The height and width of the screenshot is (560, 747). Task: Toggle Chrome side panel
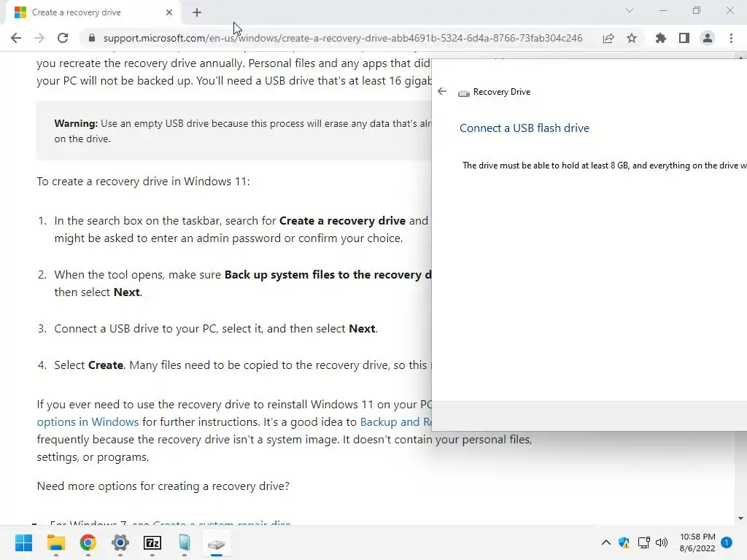(x=684, y=38)
